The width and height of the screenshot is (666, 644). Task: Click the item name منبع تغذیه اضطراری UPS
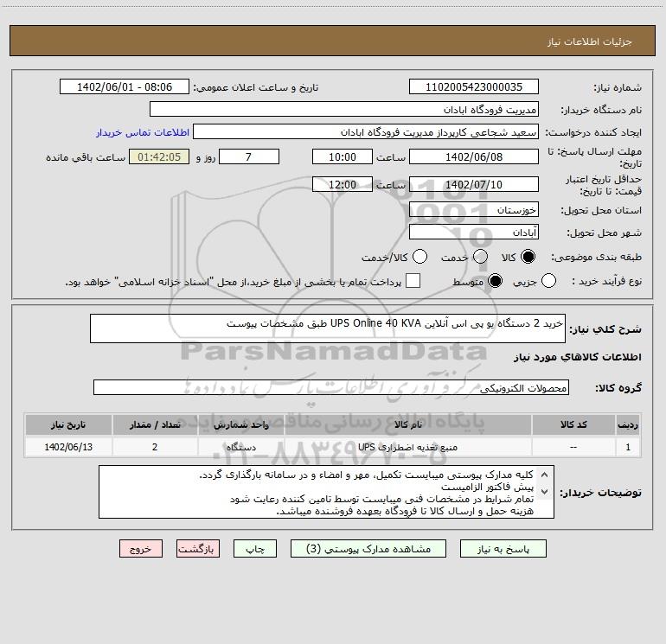click(407, 447)
